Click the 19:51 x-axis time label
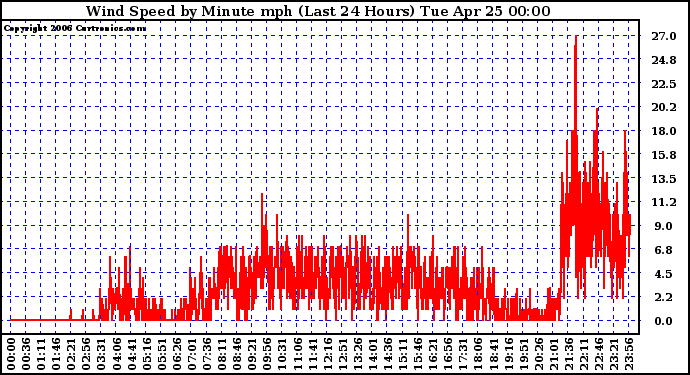Screen dimensions: 690x375 tap(524, 354)
